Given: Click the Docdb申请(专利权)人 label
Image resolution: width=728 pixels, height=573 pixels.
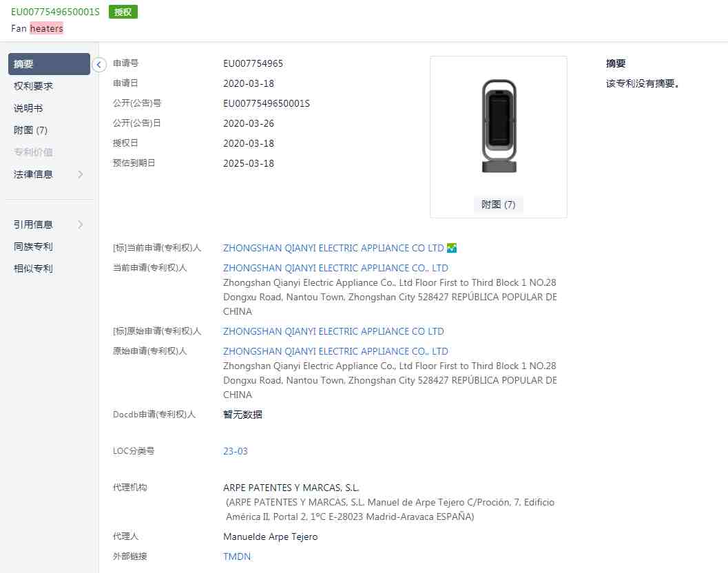Looking at the screenshot, I should coord(154,414).
